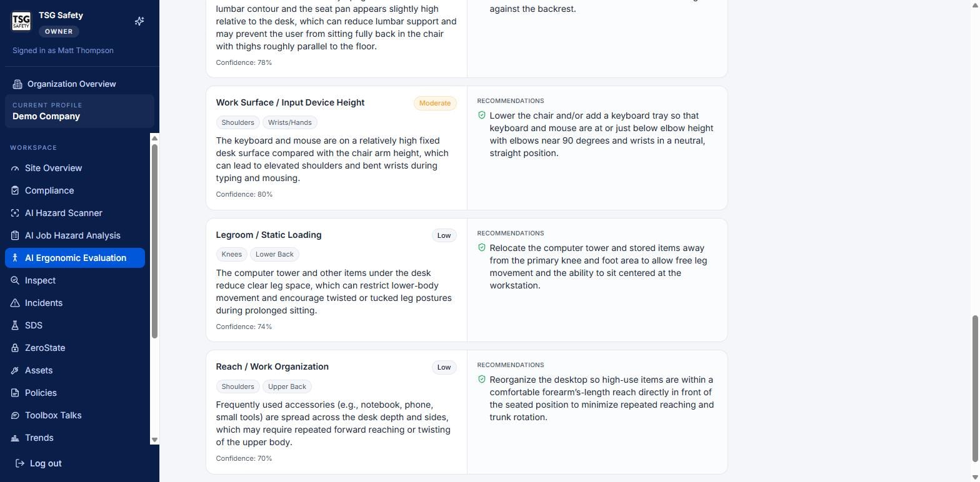Open the Current Profile Demo Company selector
This screenshot has width=980, height=482.
[79, 111]
